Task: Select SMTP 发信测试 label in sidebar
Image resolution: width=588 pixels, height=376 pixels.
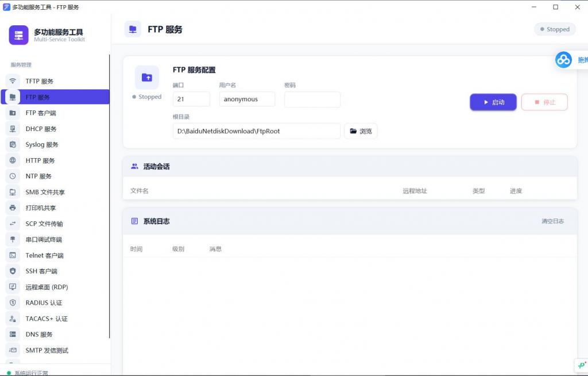Action: [x=47, y=350]
